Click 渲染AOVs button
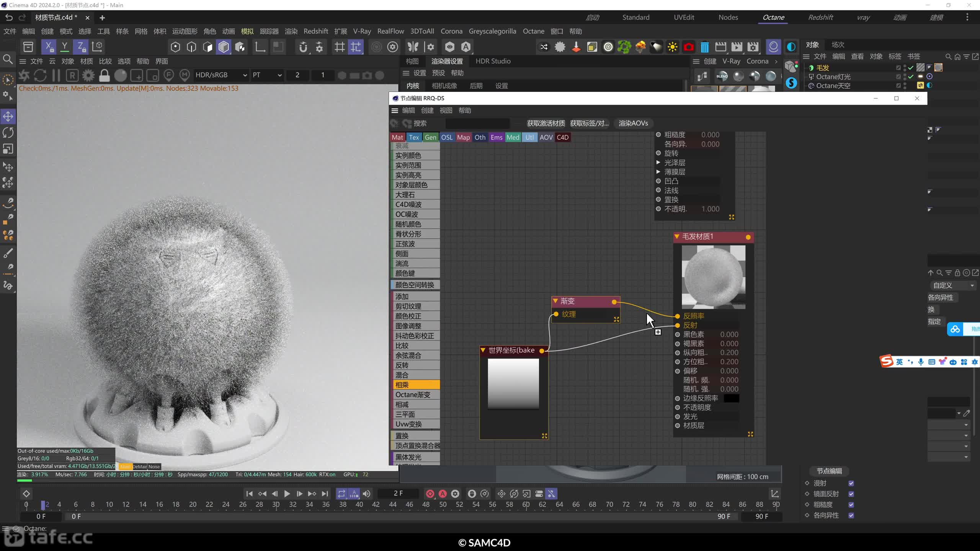Image resolution: width=980 pixels, height=551 pixels. click(x=633, y=123)
